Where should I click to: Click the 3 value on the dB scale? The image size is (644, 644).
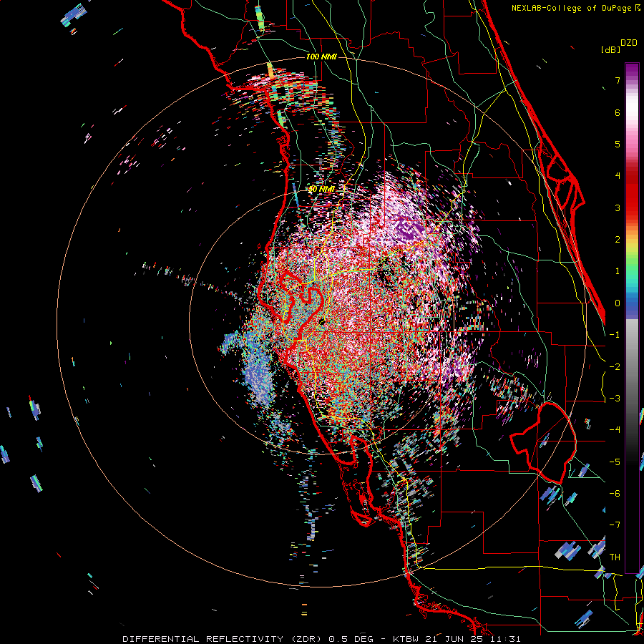(618, 208)
